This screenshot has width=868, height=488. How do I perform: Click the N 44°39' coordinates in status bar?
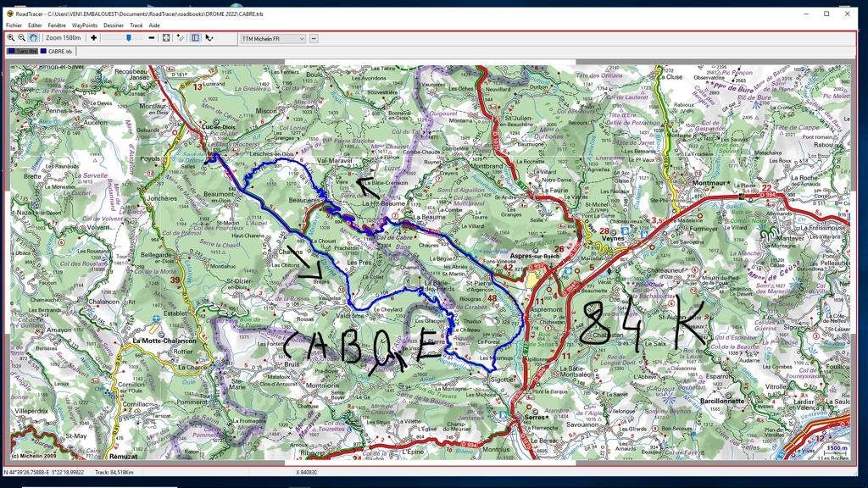[44, 473]
